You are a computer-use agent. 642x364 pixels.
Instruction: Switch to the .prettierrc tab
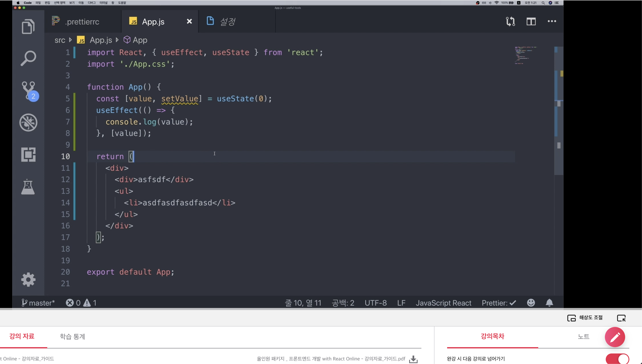point(82,22)
